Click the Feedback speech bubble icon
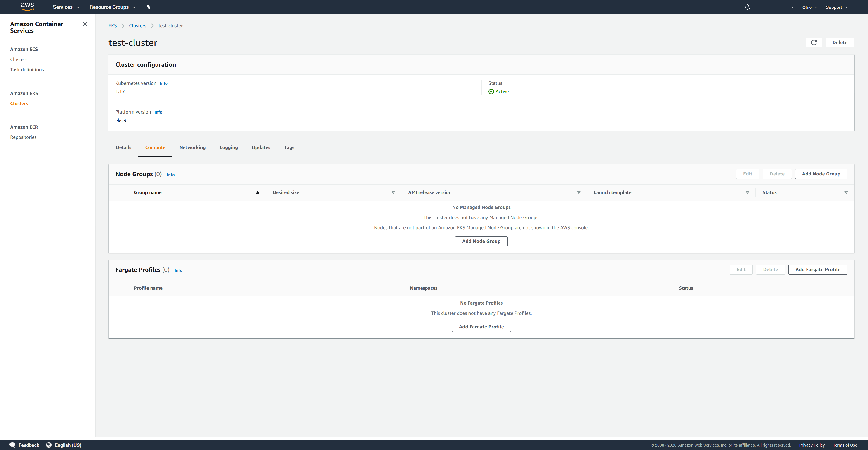This screenshot has width=868, height=450. [12, 445]
